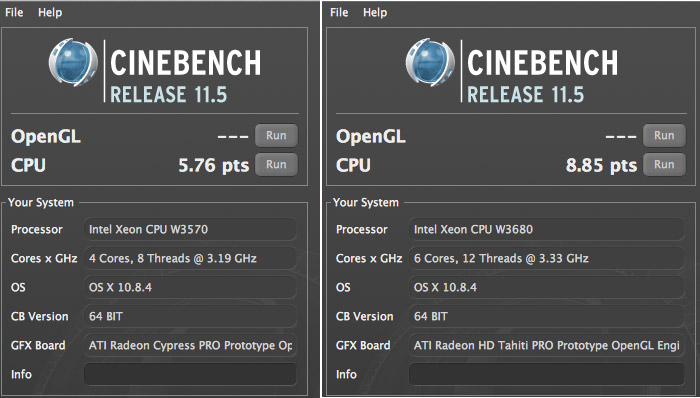700x398 pixels.
Task: Run CPU test showing 8.85 pts
Action: (664, 164)
